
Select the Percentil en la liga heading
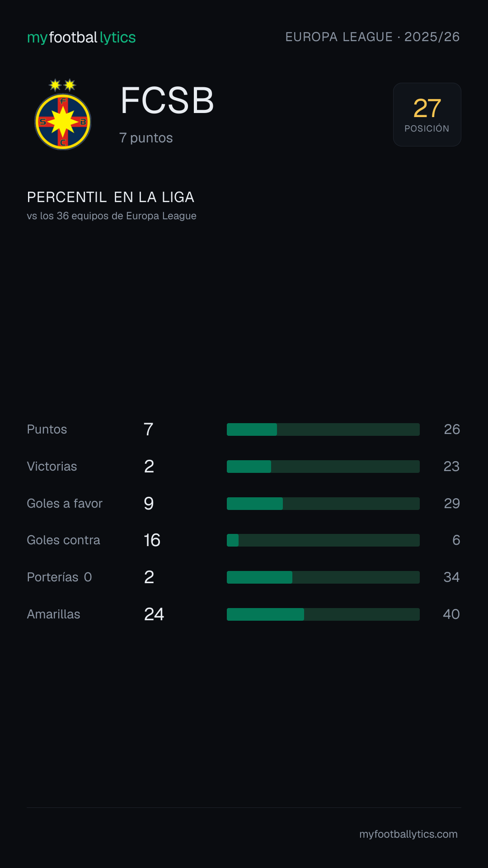(x=111, y=197)
